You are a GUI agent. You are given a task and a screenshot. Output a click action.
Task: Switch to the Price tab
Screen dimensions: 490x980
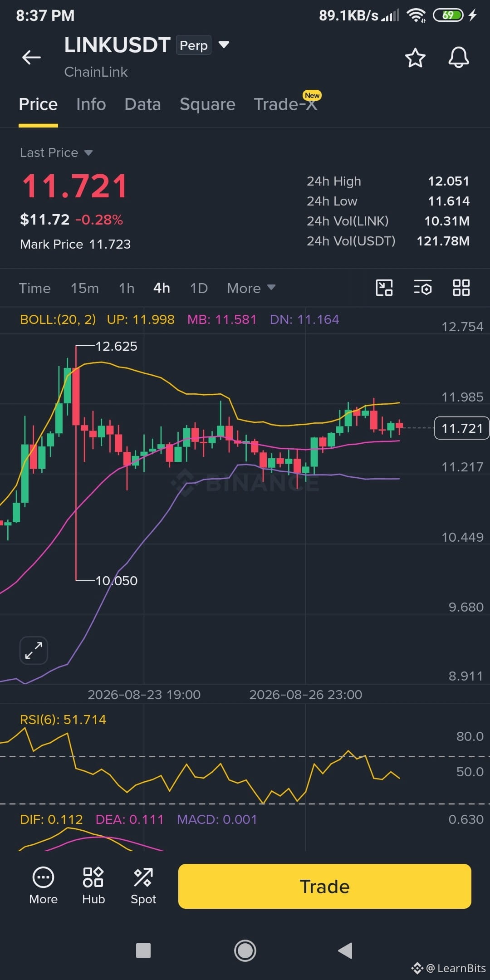pos(38,104)
